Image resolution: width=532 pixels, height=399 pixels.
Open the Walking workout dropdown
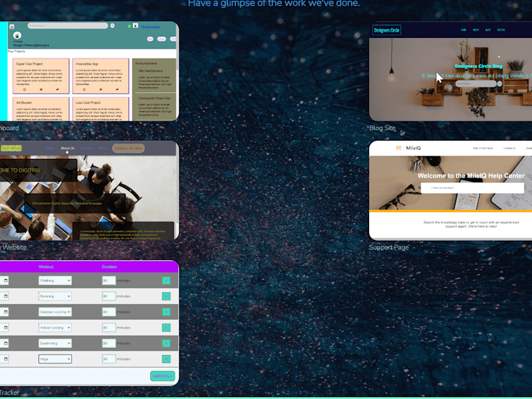point(55,281)
